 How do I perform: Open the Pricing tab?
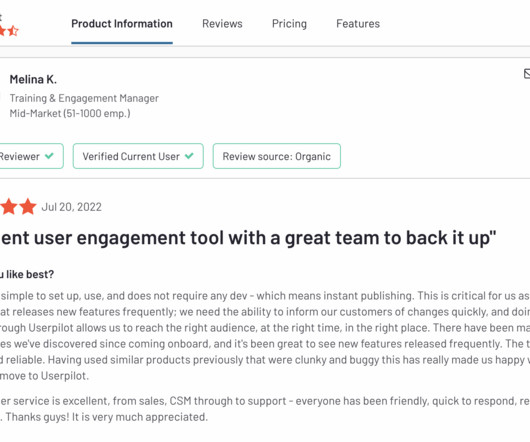click(289, 24)
